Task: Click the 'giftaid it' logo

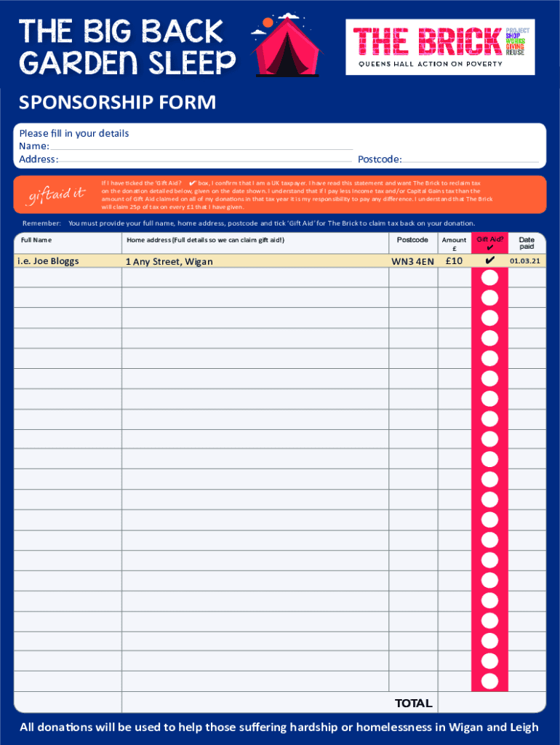Action: coord(57,195)
